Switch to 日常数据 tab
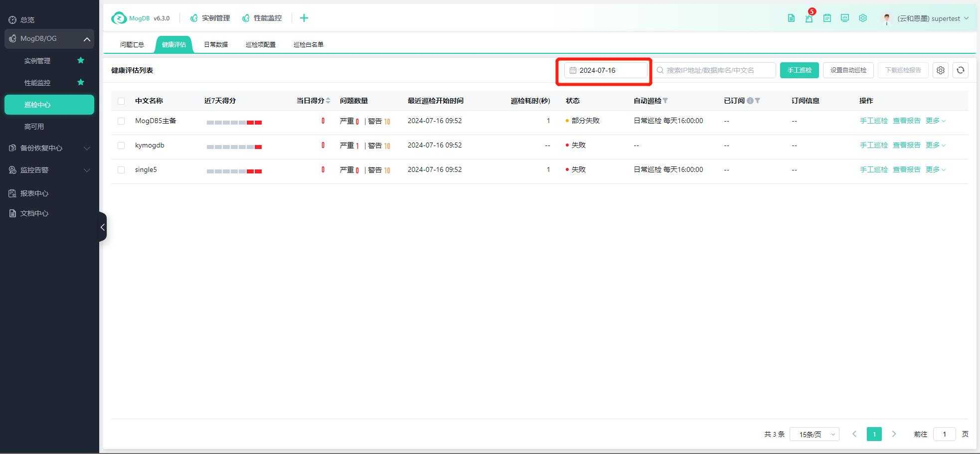The width and height of the screenshot is (980, 454). click(216, 44)
